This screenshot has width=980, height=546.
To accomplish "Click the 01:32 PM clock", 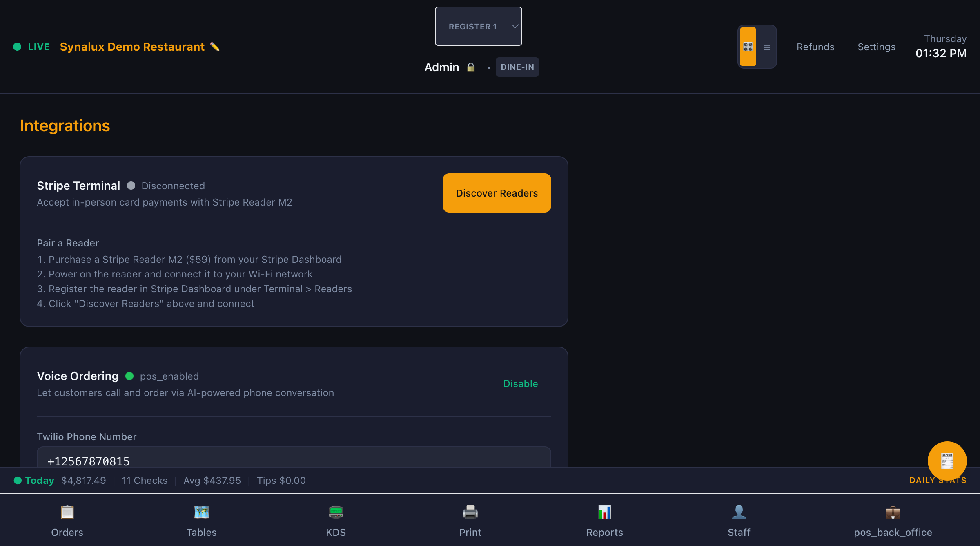I will coord(941,53).
